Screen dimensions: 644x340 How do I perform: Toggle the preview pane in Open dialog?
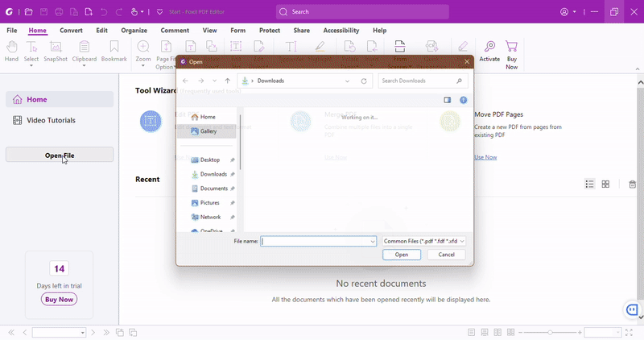click(448, 100)
